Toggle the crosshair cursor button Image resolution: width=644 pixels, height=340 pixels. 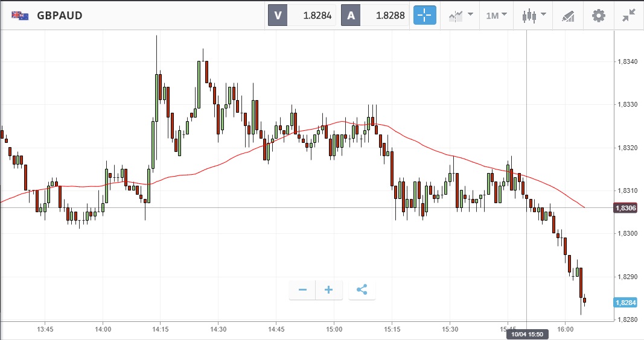[424, 15]
